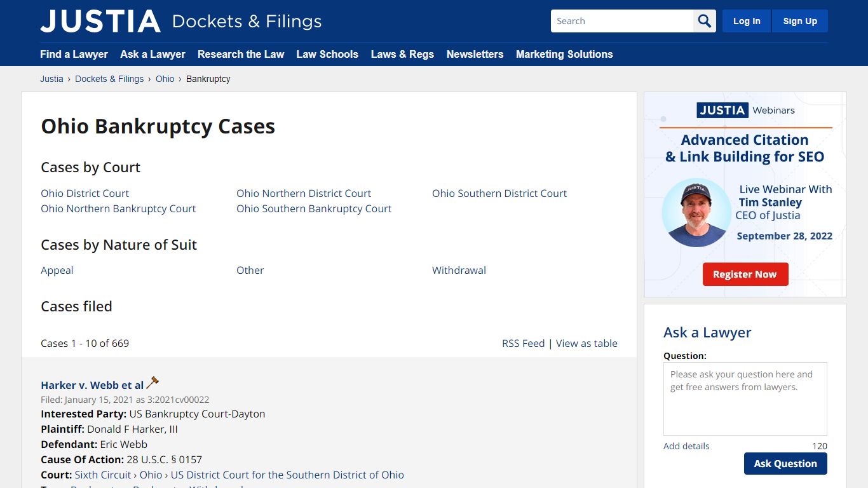This screenshot has height=488, width=868.
Task: Click the gavel icon beside Harker v. Webb
Action: (153, 383)
